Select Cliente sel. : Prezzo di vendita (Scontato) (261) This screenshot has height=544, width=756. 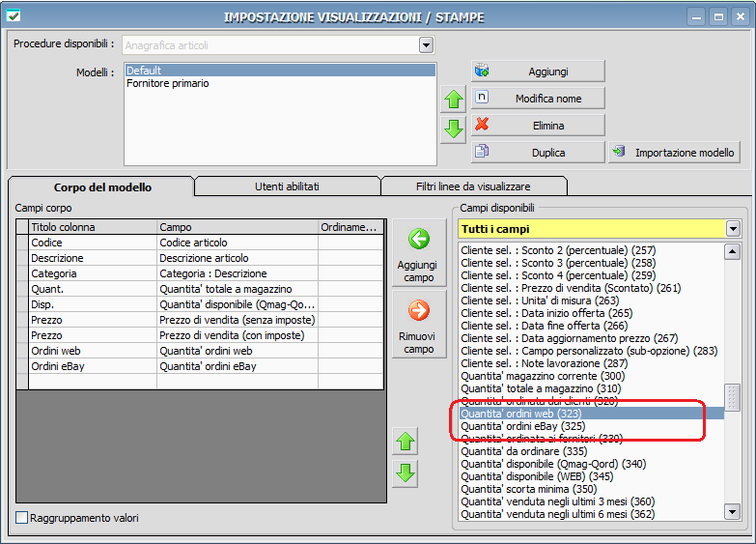click(592, 288)
